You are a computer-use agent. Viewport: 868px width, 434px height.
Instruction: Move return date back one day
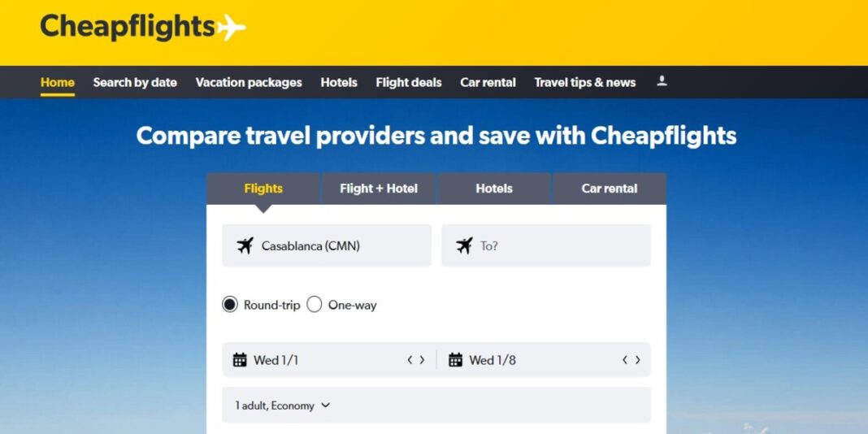pos(625,360)
